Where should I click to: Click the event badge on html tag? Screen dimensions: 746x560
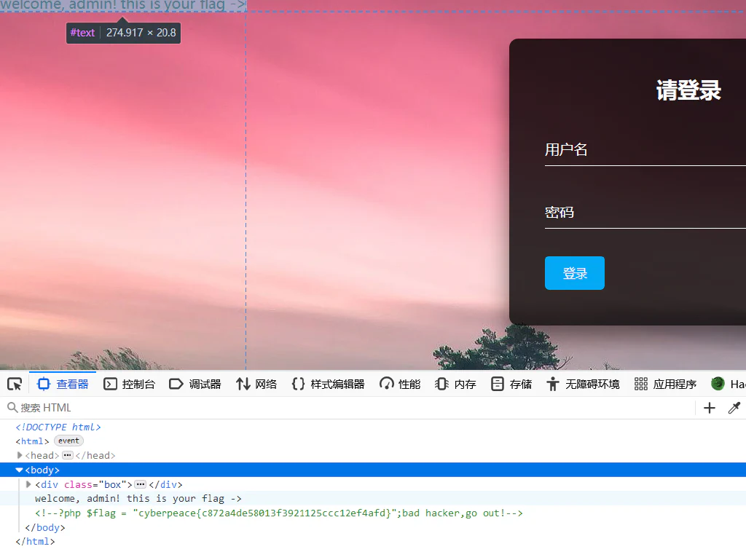coord(68,441)
